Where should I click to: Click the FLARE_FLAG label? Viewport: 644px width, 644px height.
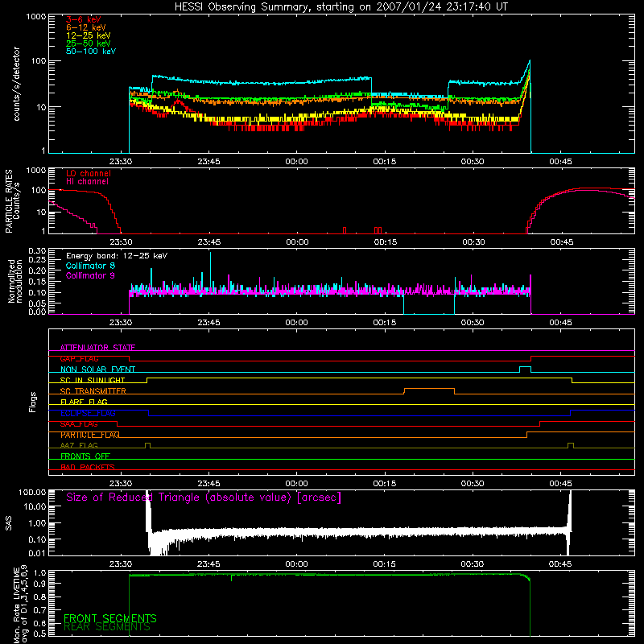(84, 402)
